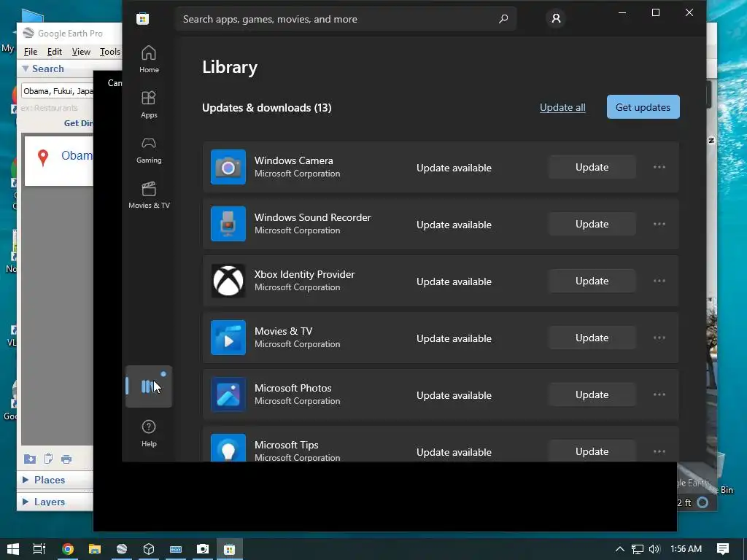Update Windows Camera
Viewport: 747px width, 560px height.
point(592,167)
